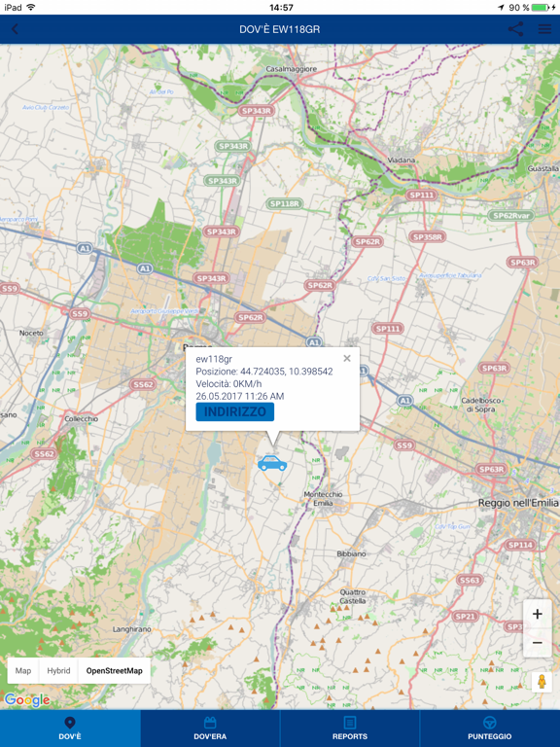Tap the blue car marker on map
Viewport: 560px width, 747px height.
pos(272,463)
